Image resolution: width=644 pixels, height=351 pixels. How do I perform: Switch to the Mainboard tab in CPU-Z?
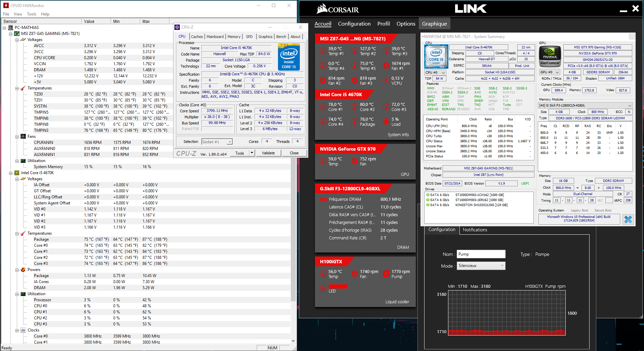215,37
